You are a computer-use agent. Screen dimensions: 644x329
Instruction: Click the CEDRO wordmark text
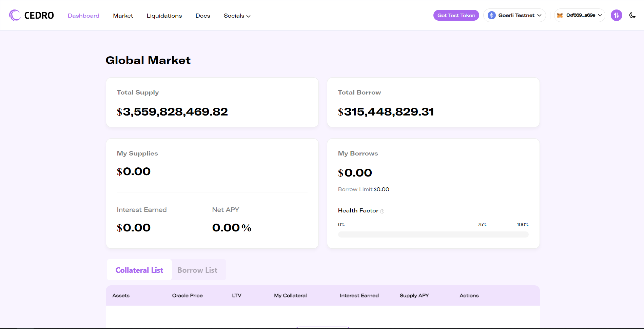(x=39, y=16)
